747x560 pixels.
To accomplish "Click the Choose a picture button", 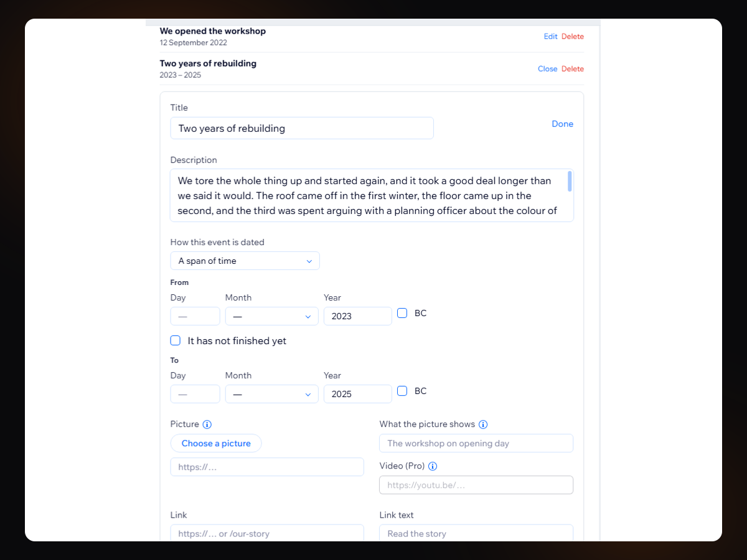I will [216, 444].
